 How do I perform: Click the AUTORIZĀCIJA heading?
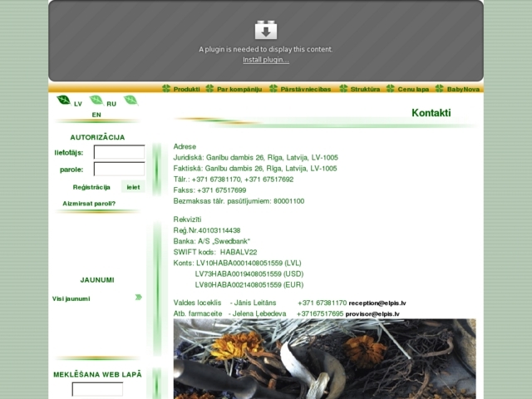click(x=97, y=137)
